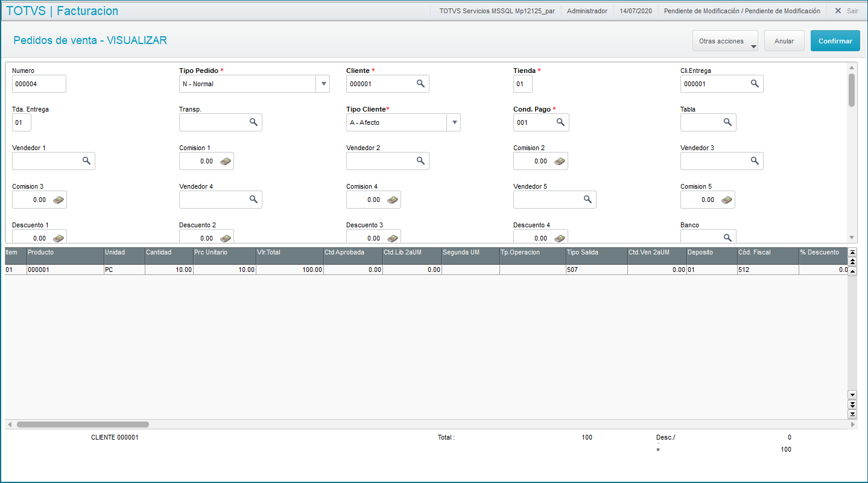The height and width of the screenshot is (483, 868).
Task: Click the Comision 5 calculator icon
Action: 726,200
